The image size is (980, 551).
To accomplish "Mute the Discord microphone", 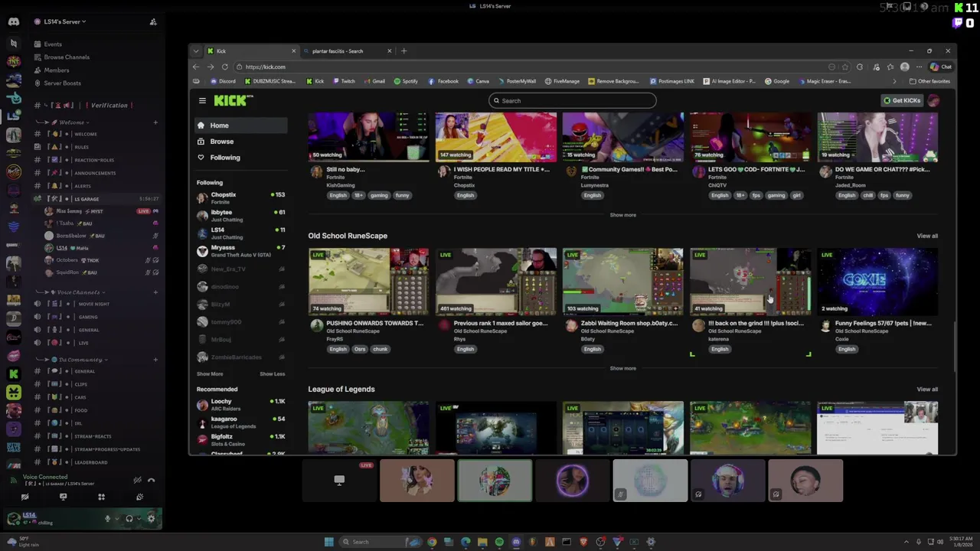I will click(x=107, y=518).
